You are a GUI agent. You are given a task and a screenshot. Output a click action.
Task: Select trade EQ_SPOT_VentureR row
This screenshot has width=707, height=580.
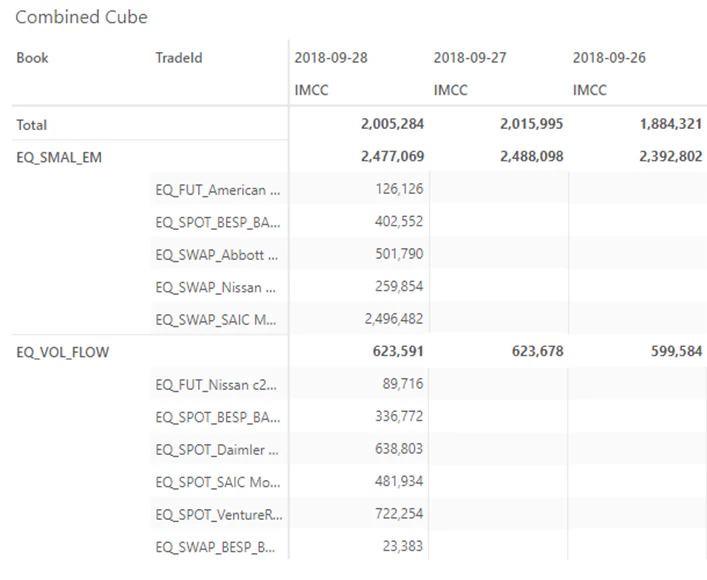pos(219,515)
